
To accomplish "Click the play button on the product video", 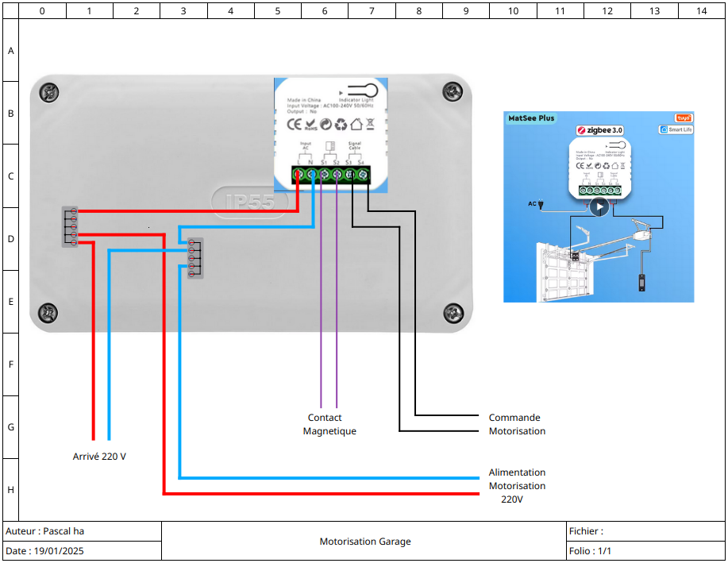I will [x=599, y=206].
